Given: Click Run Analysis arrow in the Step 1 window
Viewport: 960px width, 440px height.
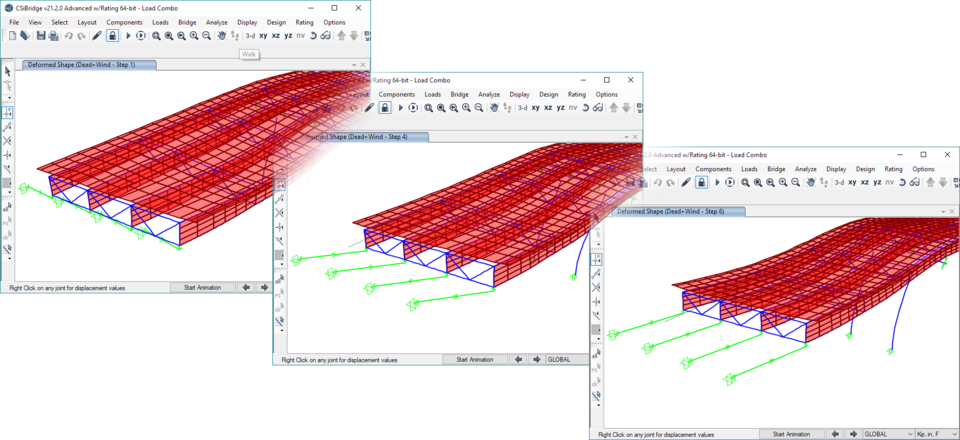Looking at the screenshot, I should [x=128, y=36].
